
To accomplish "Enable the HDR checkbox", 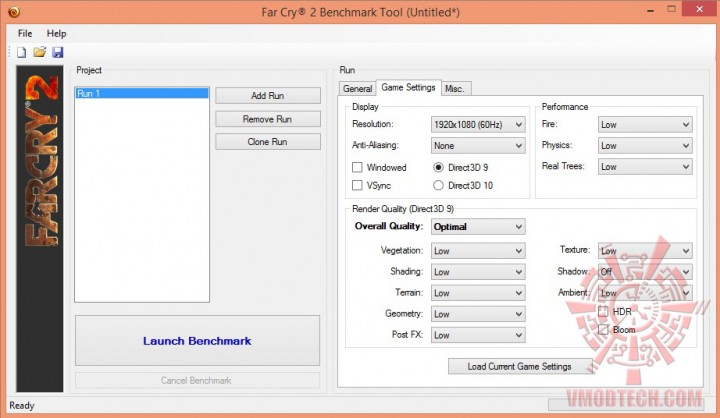I will coord(603,311).
